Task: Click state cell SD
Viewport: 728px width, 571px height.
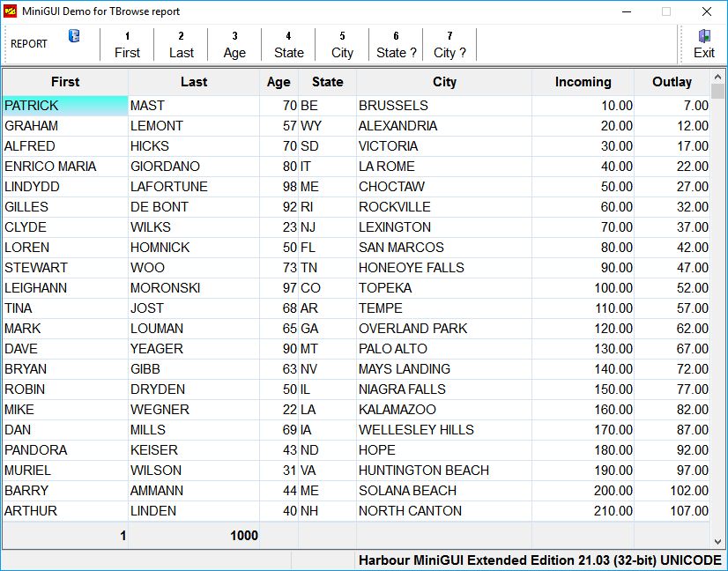Action: click(x=327, y=146)
